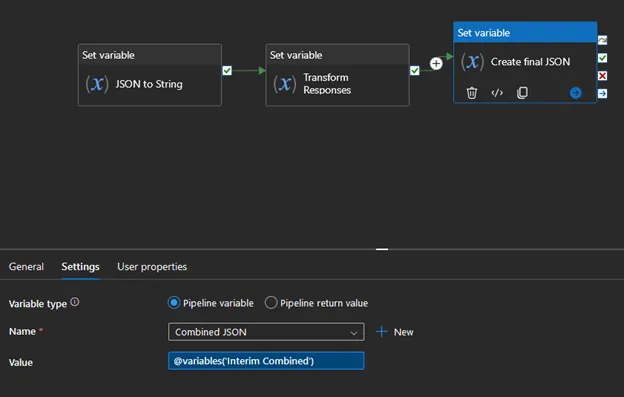Click the Name field label
Image resolution: width=624 pixels, height=397 pixels.
22,331
